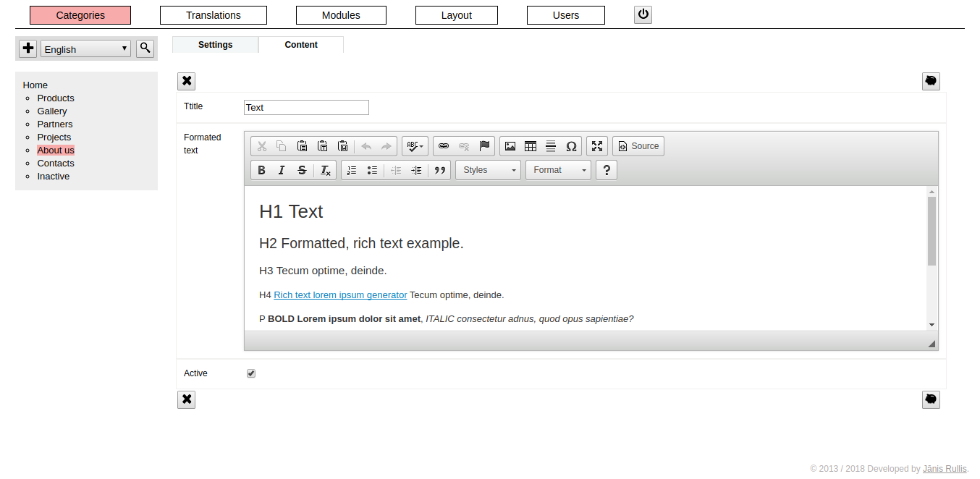
Task: Open the Layout menu
Action: coord(457,15)
